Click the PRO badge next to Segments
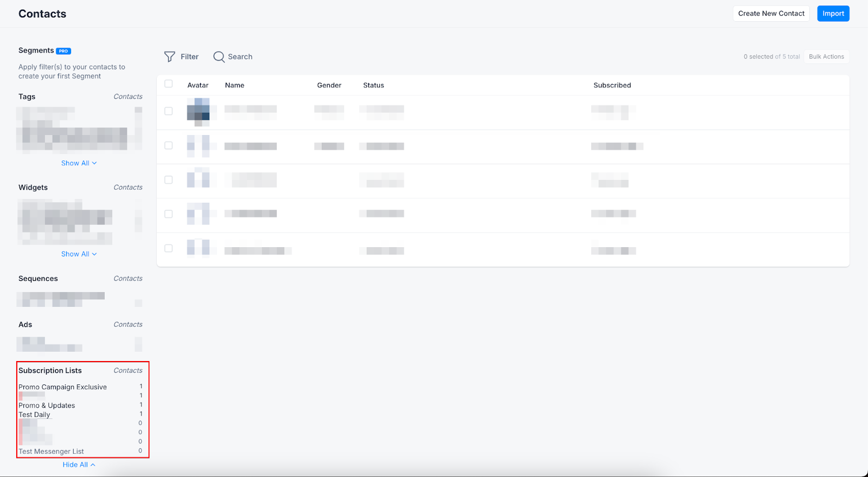The height and width of the screenshot is (477, 868). pyautogui.click(x=63, y=51)
